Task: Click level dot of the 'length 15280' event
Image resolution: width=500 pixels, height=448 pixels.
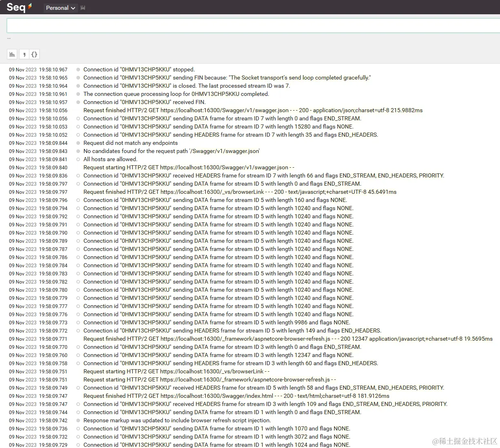Action: 78,127
